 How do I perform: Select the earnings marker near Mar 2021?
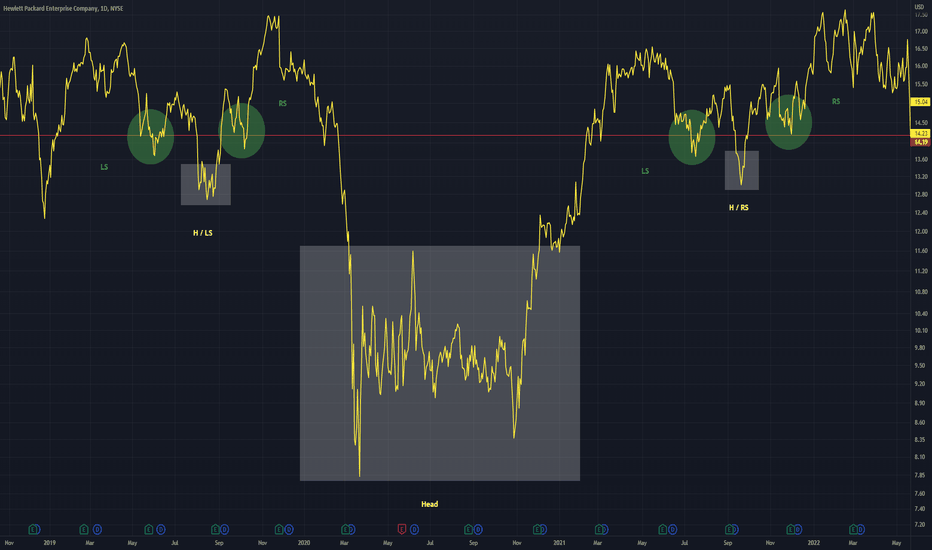tap(599, 529)
